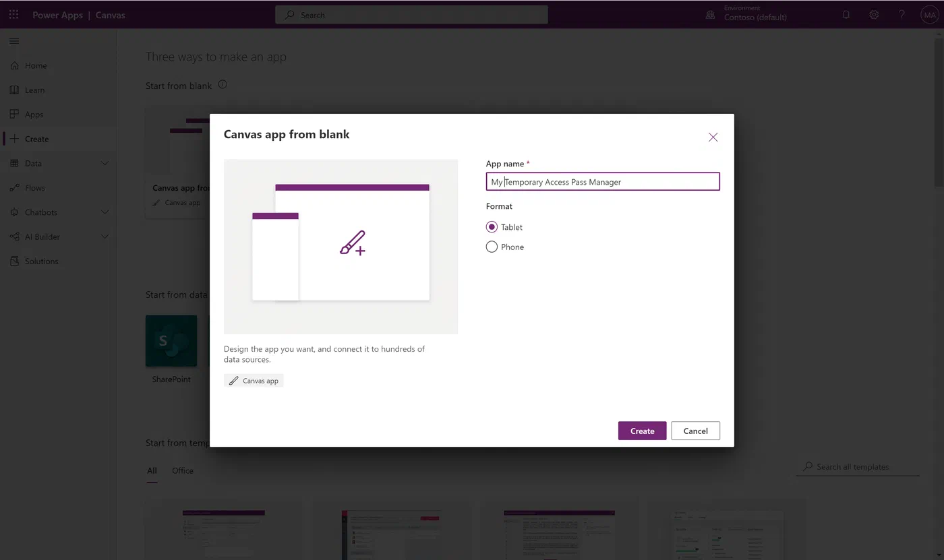This screenshot has height=560, width=944.
Task: Open the MA account avatar
Action: (x=930, y=15)
